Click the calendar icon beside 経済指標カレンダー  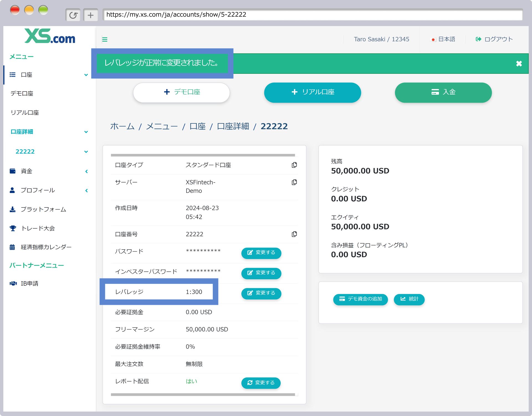click(12, 247)
